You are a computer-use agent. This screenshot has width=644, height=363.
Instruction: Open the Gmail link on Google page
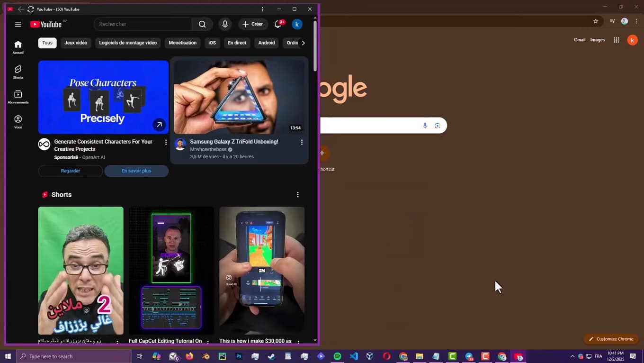[x=580, y=40]
